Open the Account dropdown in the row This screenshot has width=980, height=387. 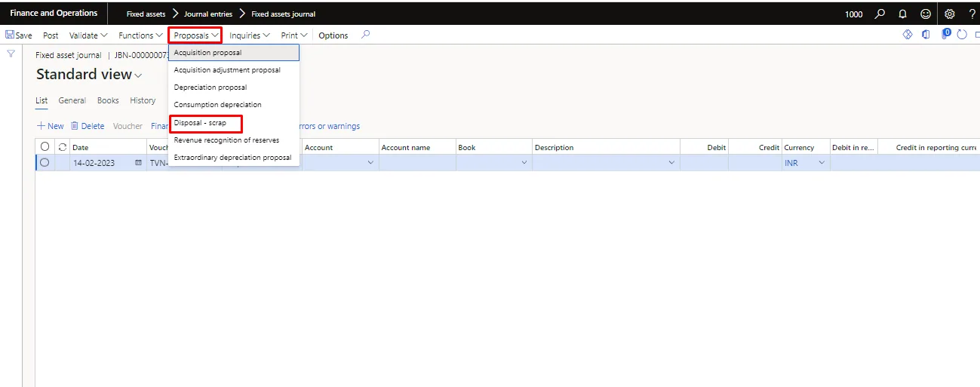tap(370, 163)
